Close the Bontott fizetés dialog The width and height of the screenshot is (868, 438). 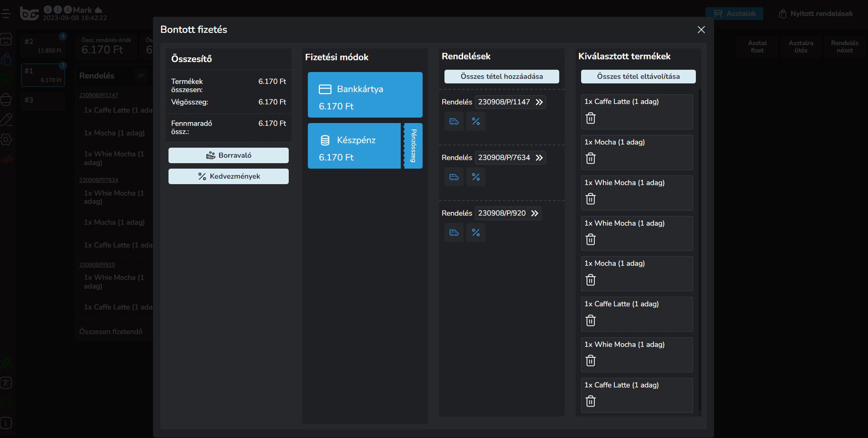pyautogui.click(x=701, y=30)
